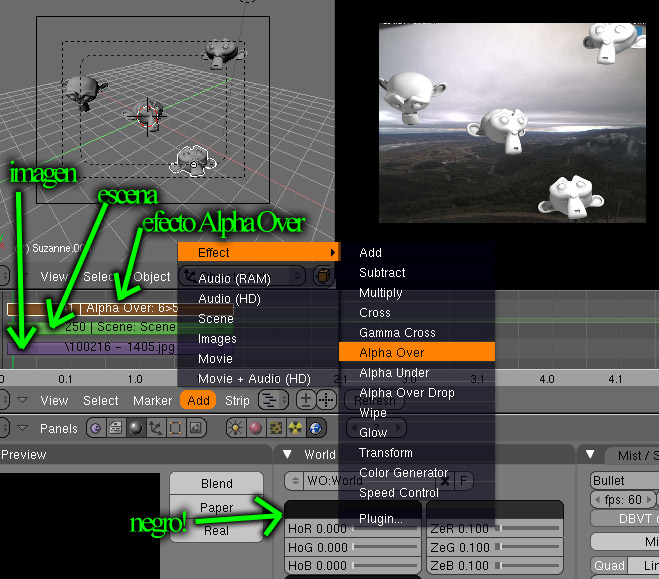The height and width of the screenshot is (579, 659).
Task: Adjust the ZeG zenith green slider
Action: pos(495,547)
